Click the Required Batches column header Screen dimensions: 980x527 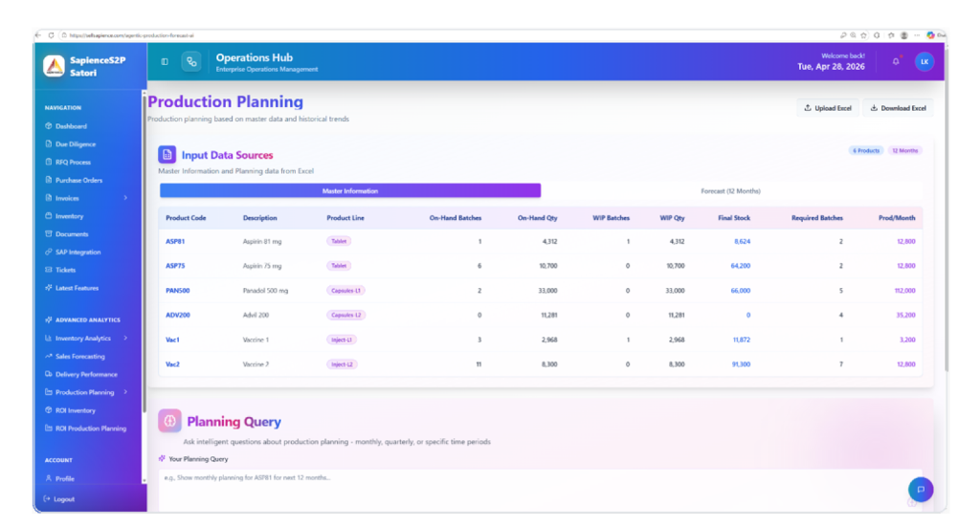point(817,218)
